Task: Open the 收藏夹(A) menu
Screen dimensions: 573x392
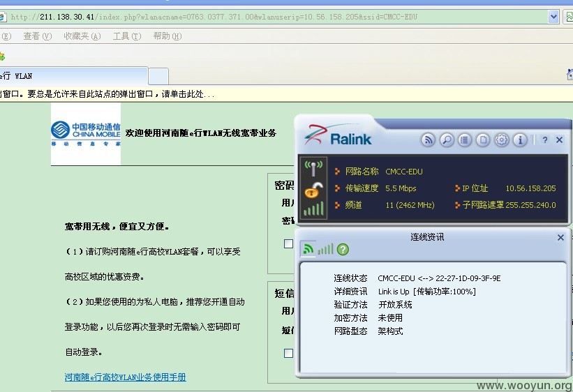Action: pos(82,36)
